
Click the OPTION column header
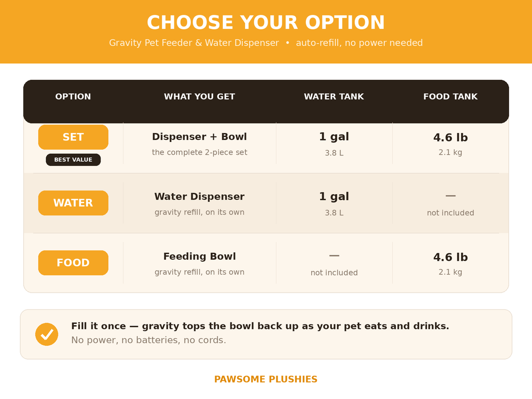pos(73,97)
